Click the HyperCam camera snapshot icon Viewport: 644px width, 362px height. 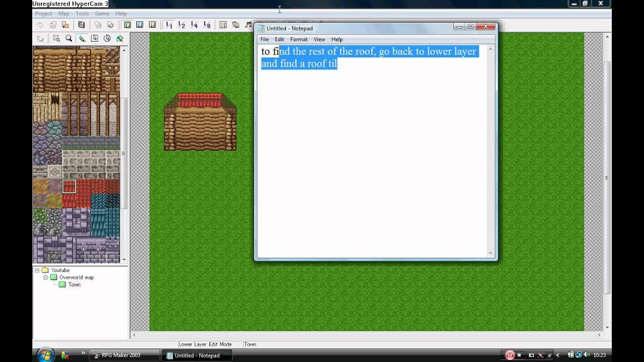click(x=531, y=355)
